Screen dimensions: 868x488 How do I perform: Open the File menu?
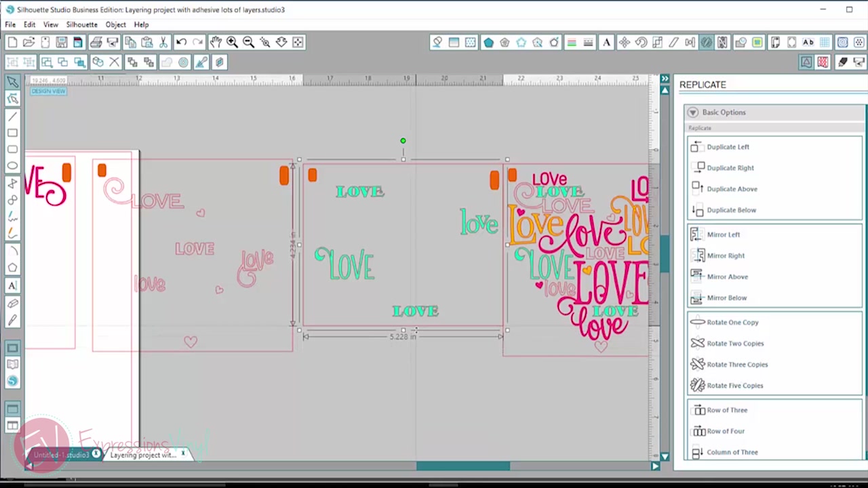10,24
